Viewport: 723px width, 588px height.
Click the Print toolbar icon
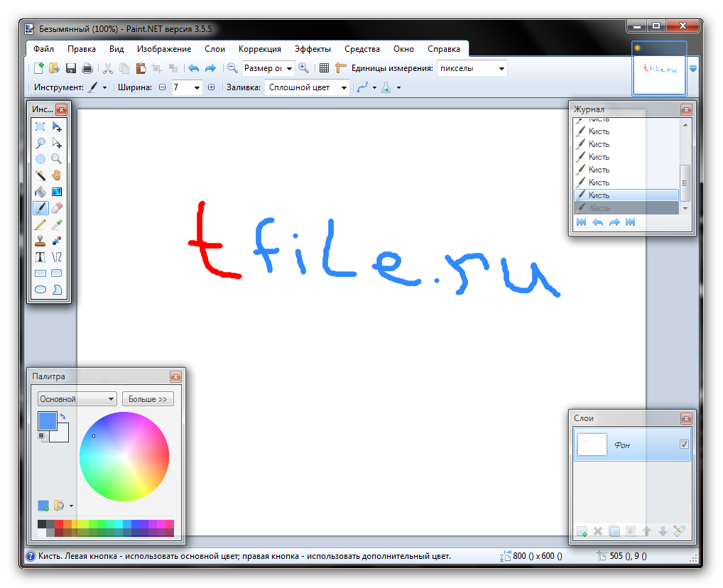pos(87,68)
